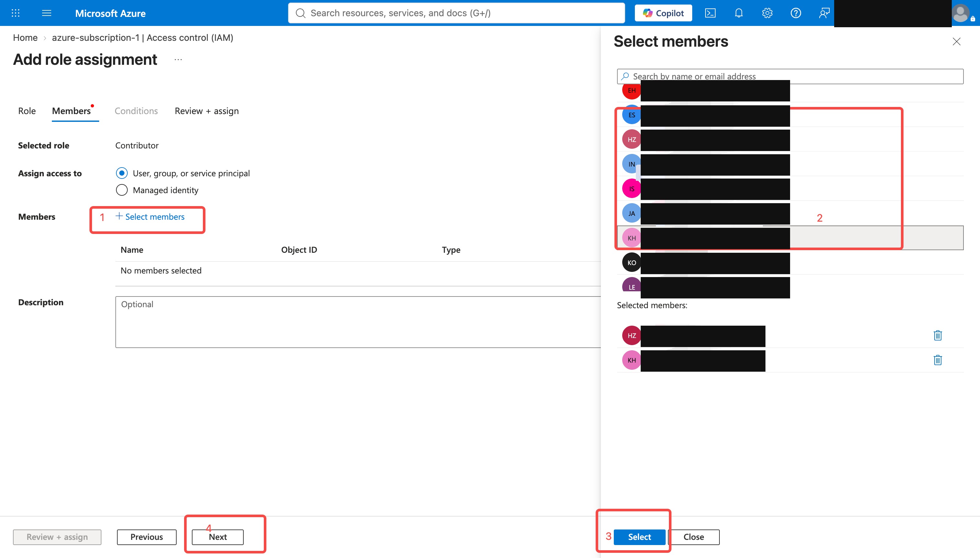Click the account avatar in the top corner
980x558 pixels.
(961, 13)
